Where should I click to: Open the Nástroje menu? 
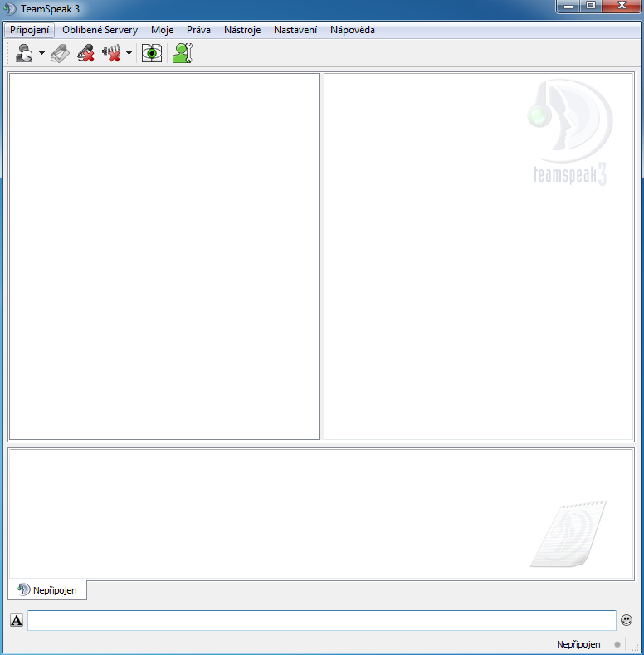coord(242,30)
